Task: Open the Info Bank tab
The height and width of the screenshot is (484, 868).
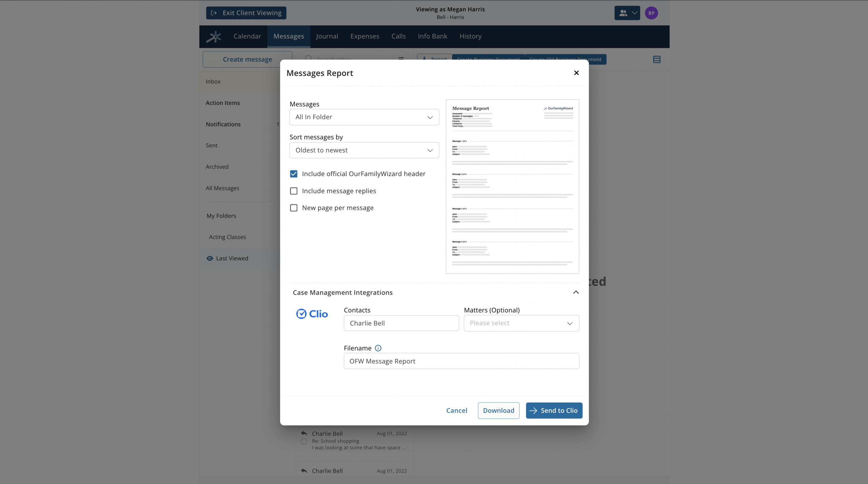Action: click(432, 36)
